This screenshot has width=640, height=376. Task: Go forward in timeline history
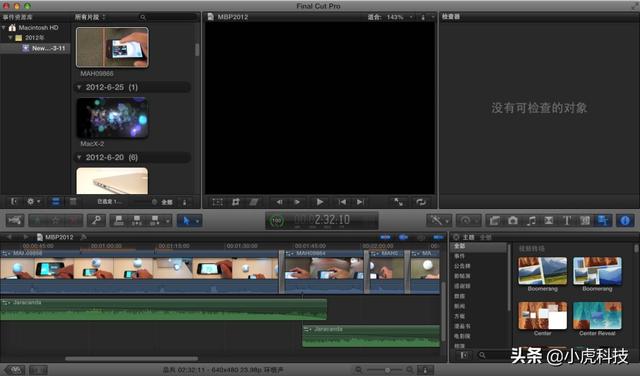tap(25, 237)
